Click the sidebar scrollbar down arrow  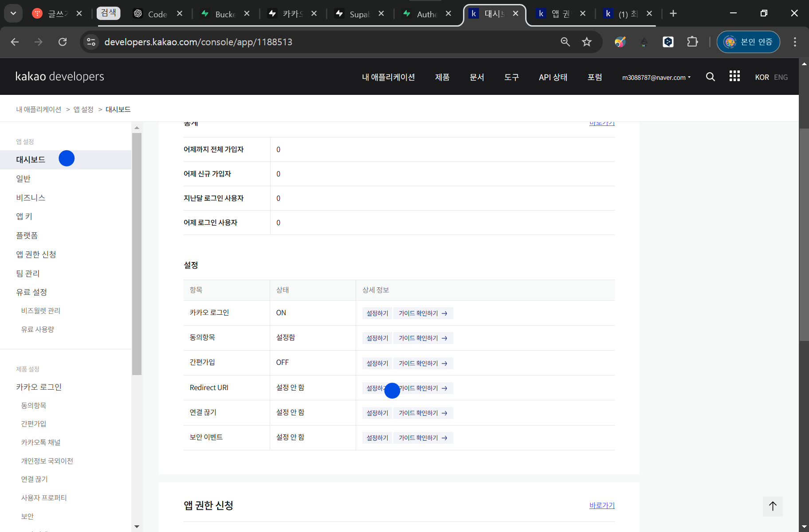coord(137,527)
